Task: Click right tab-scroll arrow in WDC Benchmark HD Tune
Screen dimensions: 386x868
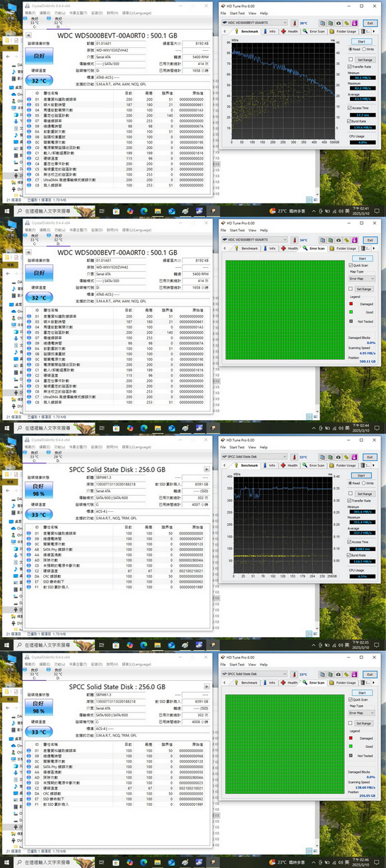Action: pos(374,31)
